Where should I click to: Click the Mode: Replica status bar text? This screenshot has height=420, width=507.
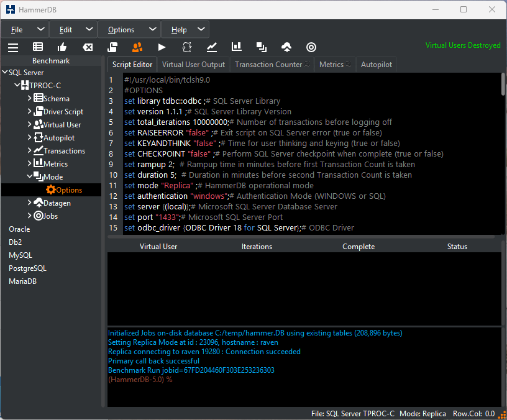pos(422,414)
